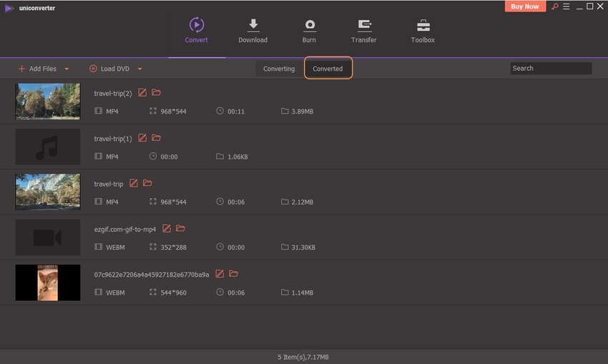Edit the travel-trip(2) file name
Viewport: 608px width, 364px height.
pyautogui.click(x=142, y=92)
